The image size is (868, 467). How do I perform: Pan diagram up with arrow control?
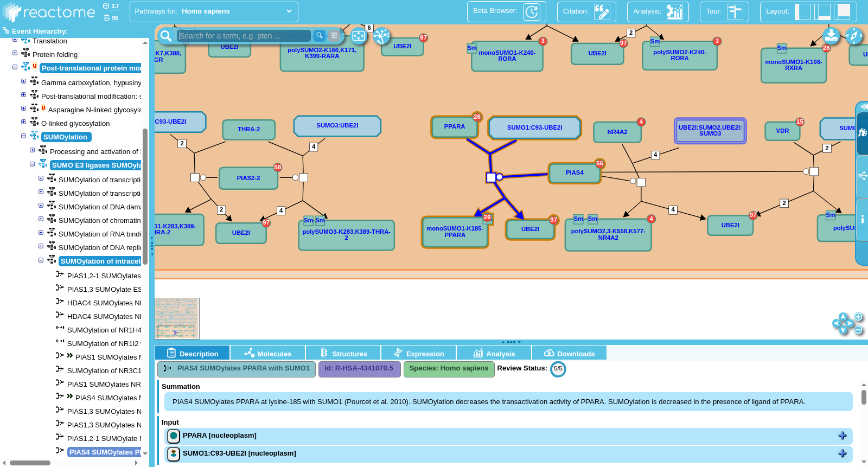843,316
